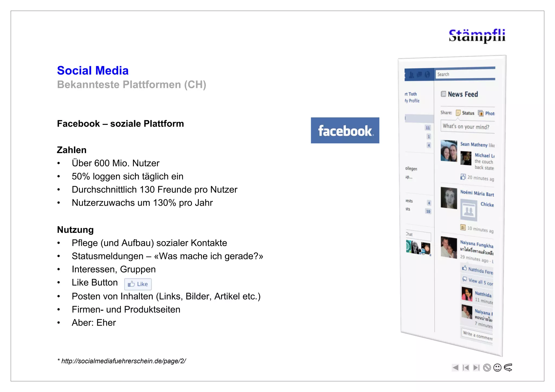Click 'Pflege (und Aufbau) sozialer Kontakte' bullet

click(x=149, y=243)
